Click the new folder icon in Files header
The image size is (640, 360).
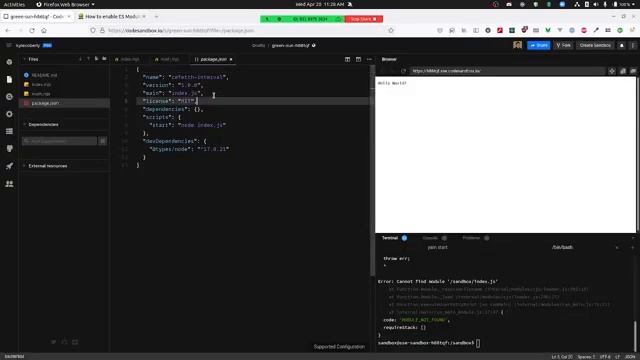pyautogui.click(x=104, y=59)
